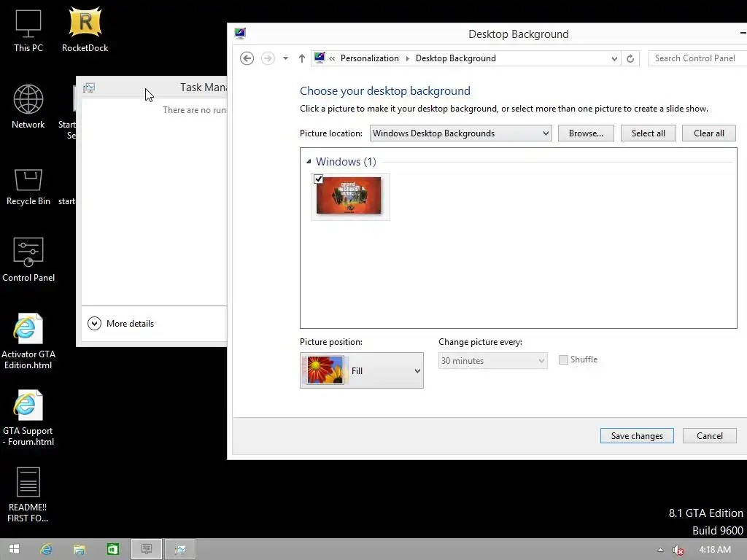Expand the double chevron in address bar
Screen dimensions: 747x560
click(332, 58)
